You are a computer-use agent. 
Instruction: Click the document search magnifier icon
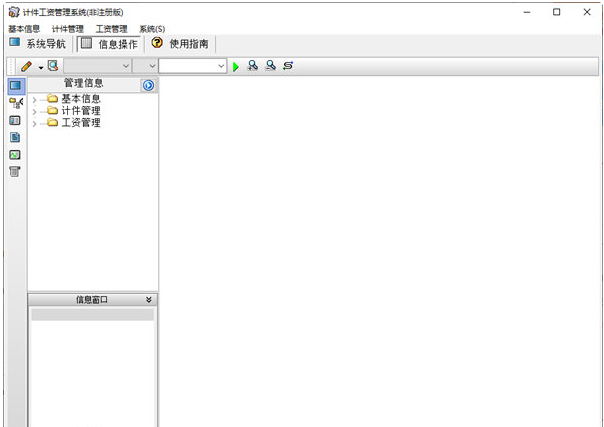pyautogui.click(x=53, y=65)
